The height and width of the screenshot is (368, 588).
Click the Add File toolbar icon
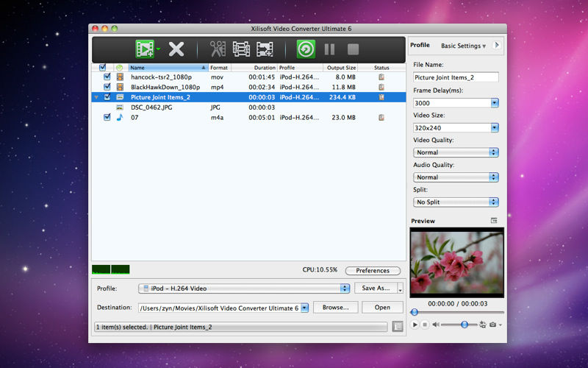pos(145,49)
